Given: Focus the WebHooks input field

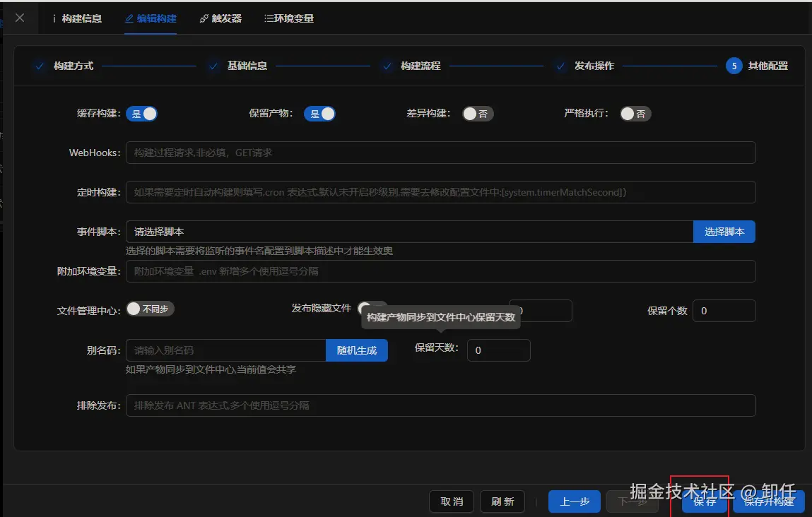Looking at the screenshot, I should tap(441, 153).
